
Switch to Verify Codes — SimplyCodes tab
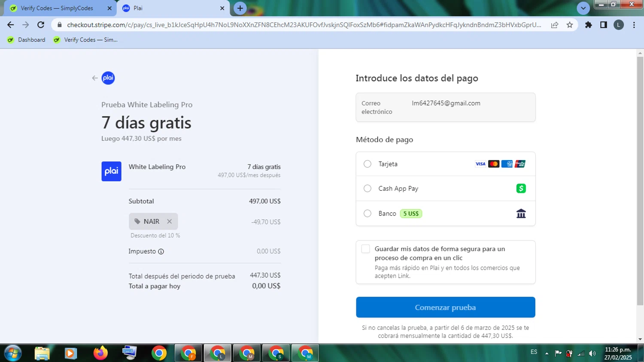coord(60,8)
